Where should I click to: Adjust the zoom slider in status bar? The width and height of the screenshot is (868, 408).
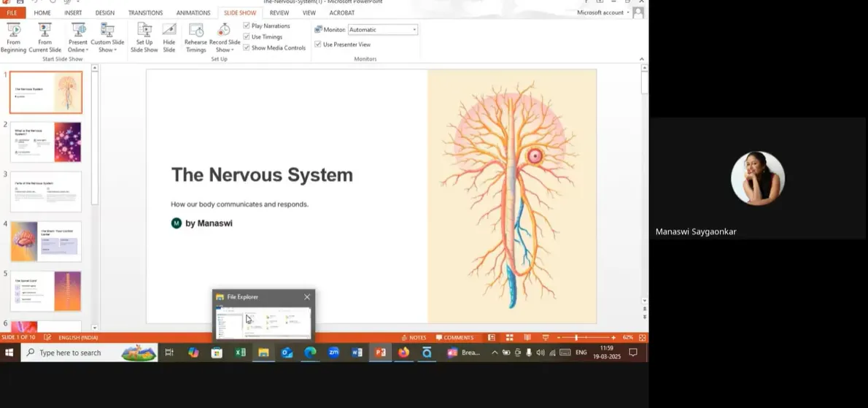pyautogui.click(x=576, y=338)
